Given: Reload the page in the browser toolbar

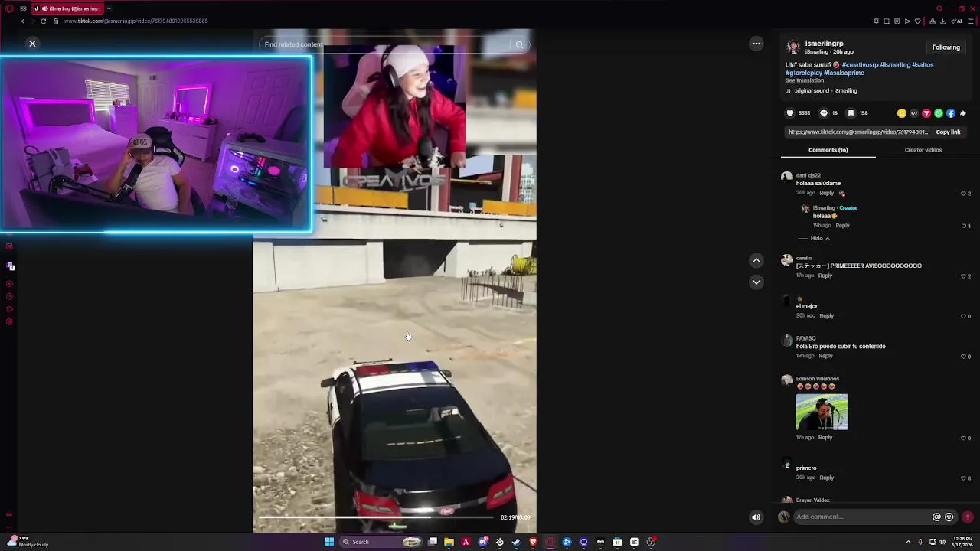Looking at the screenshot, I should coord(43,21).
